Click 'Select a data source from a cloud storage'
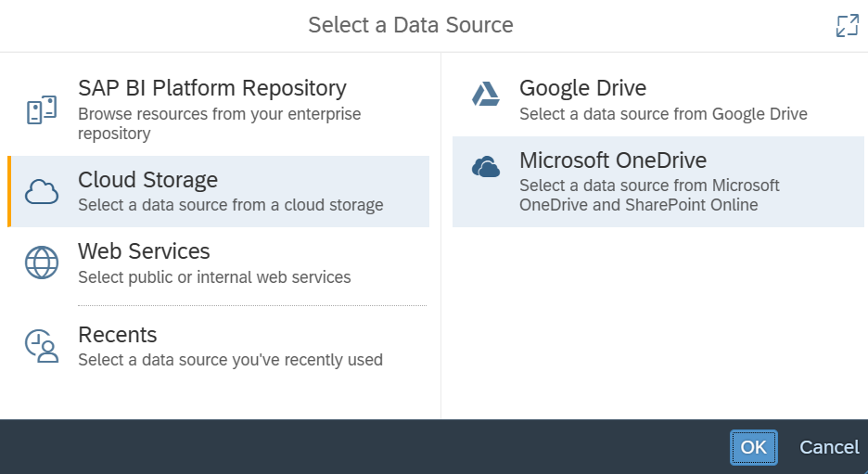This screenshot has height=474, width=868. [x=230, y=205]
